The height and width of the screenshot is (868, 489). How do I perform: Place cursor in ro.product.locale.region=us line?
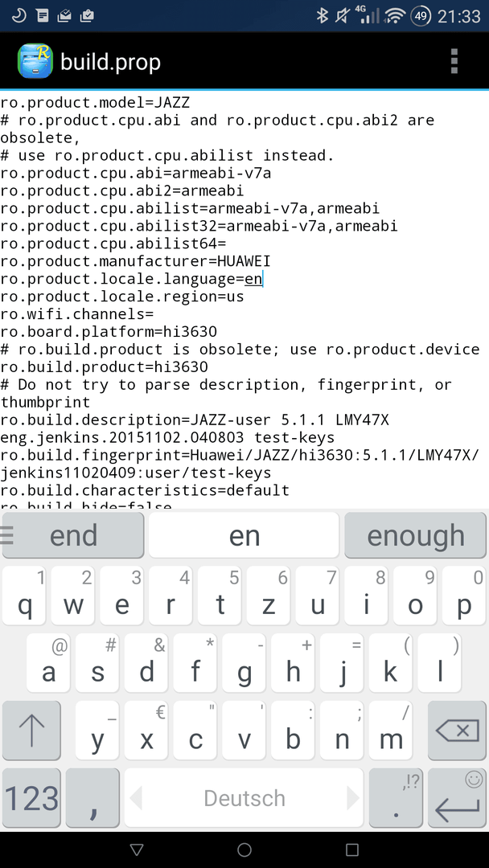[x=121, y=297]
